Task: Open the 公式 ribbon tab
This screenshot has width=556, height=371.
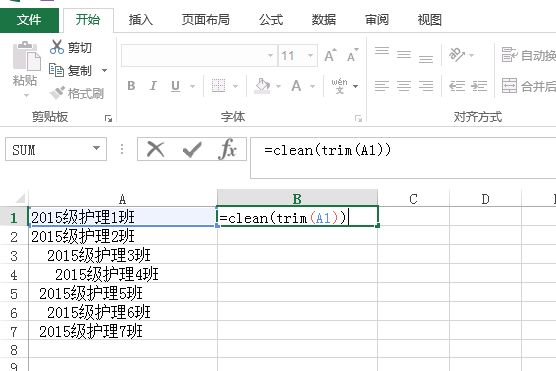Action: pos(271,20)
